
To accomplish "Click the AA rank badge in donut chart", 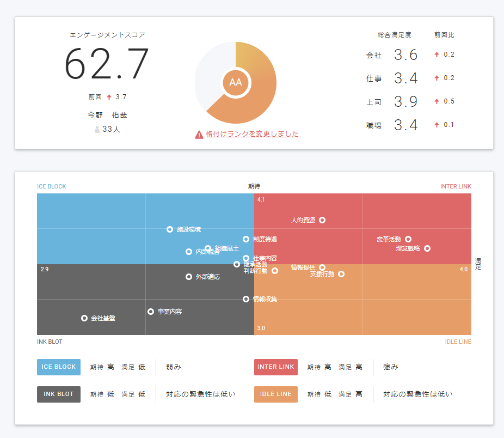I will point(236,82).
